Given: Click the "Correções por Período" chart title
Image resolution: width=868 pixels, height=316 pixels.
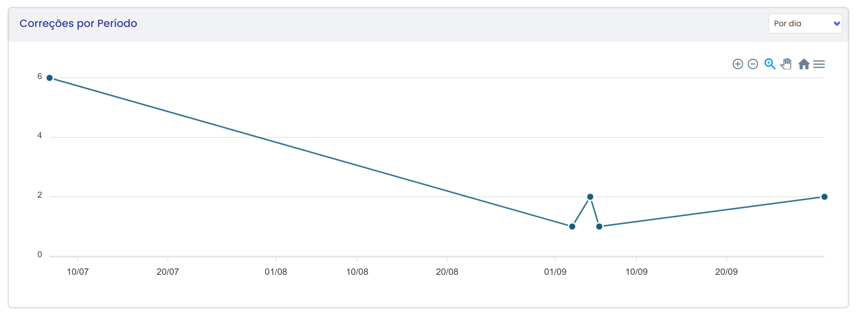Looking at the screenshot, I should tap(78, 23).
